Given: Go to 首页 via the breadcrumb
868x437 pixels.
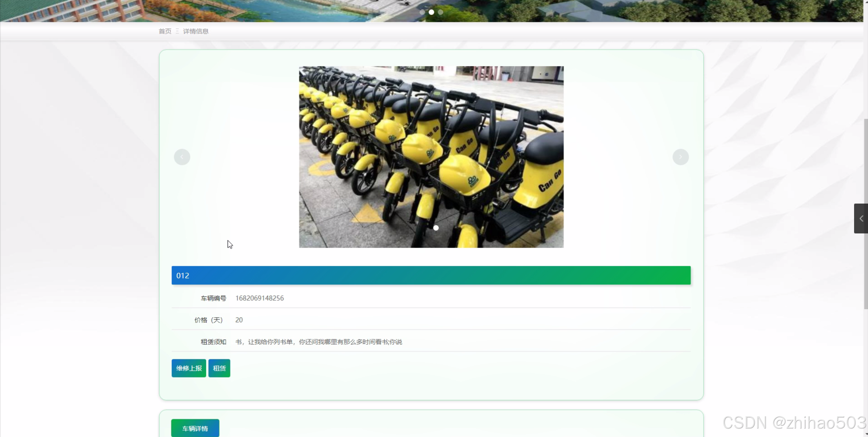Looking at the screenshot, I should pyautogui.click(x=165, y=31).
